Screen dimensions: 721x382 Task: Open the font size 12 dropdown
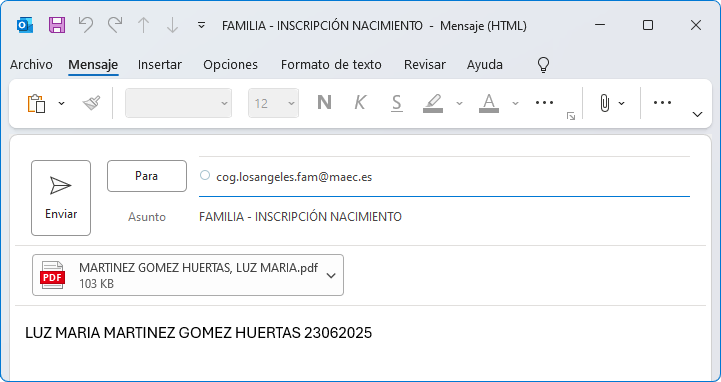[274, 103]
